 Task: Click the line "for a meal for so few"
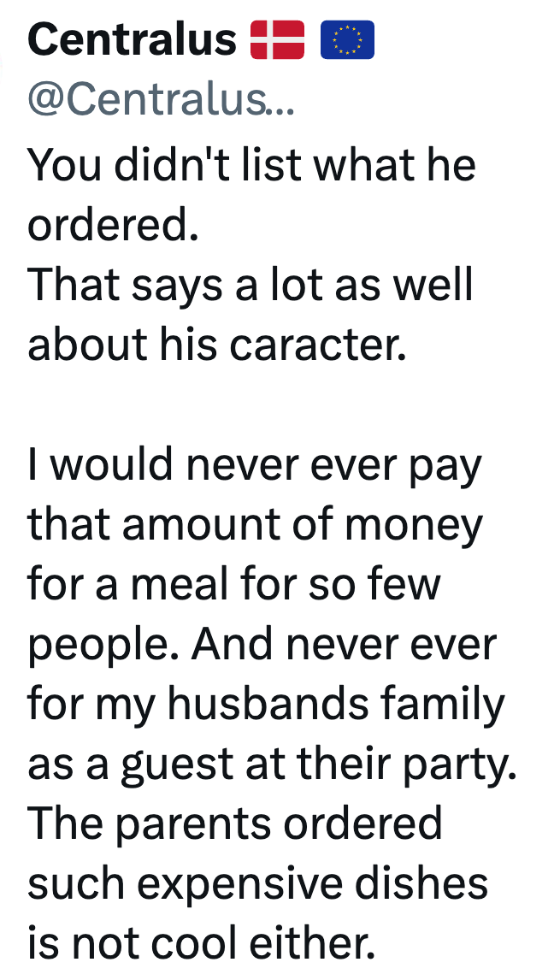tap(233, 585)
